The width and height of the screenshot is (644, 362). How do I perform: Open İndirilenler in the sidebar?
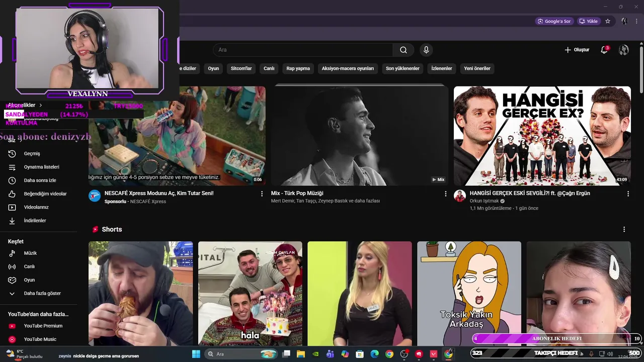point(39,220)
